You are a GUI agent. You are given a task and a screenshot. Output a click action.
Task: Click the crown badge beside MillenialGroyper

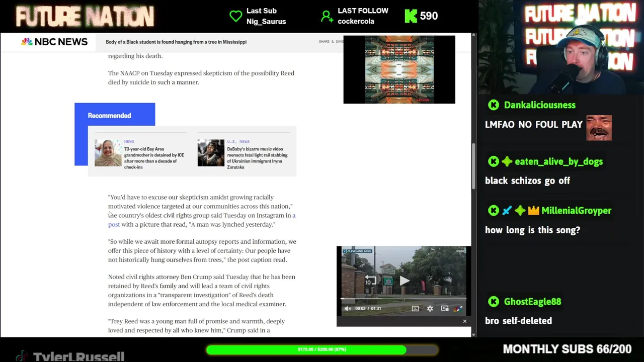click(x=533, y=211)
